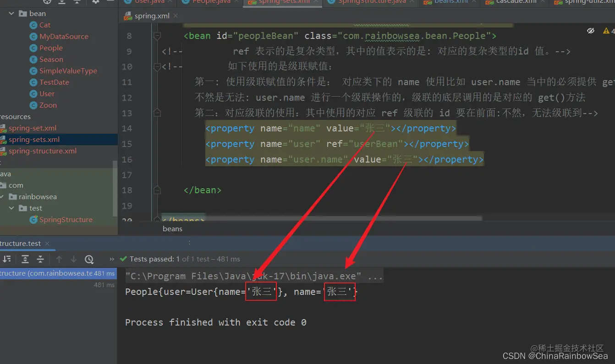
Task: Click the yellow warnings indicator in editor
Action: click(x=606, y=31)
